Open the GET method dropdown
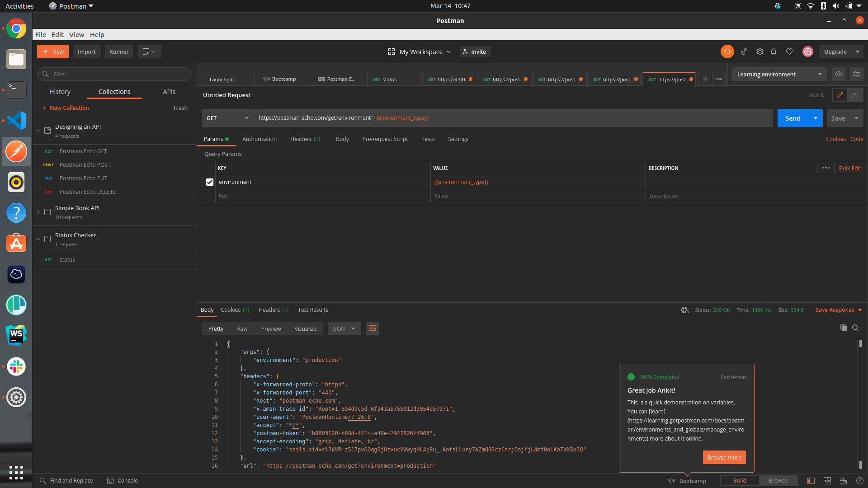The image size is (868, 488). (227, 118)
